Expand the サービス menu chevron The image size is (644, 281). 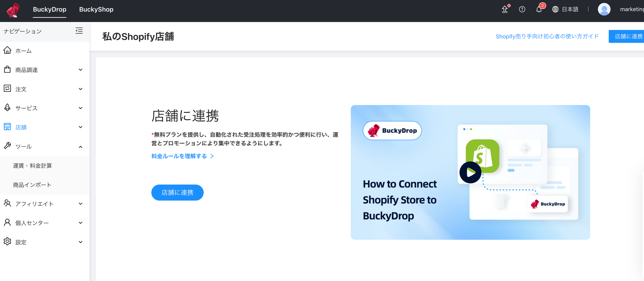(x=80, y=108)
